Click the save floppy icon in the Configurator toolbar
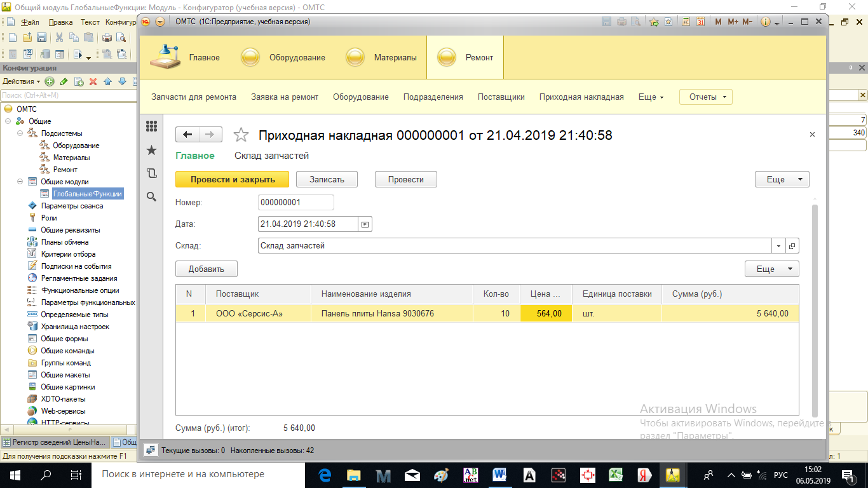The height and width of the screenshot is (488, 868). point(41,37)
